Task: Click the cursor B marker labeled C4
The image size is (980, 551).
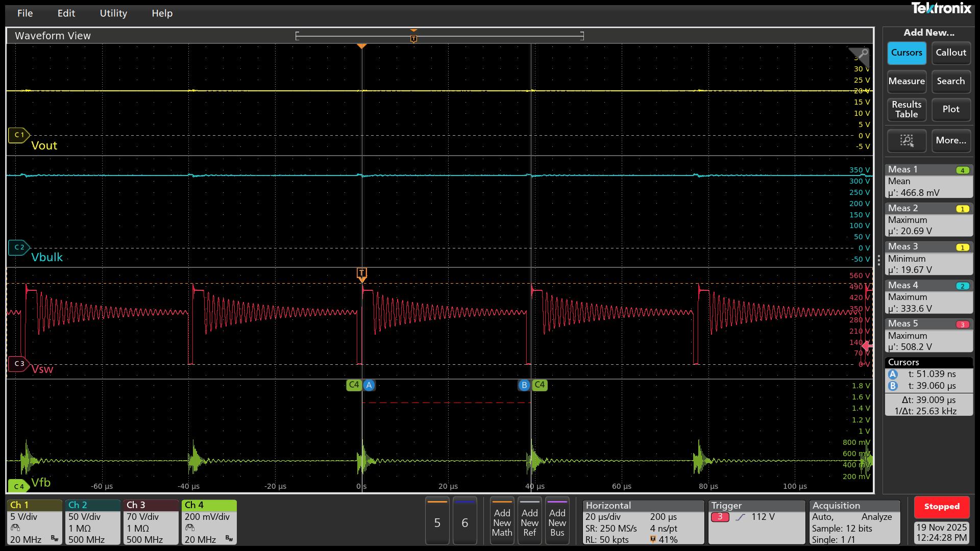Action: tap(524, 385)
